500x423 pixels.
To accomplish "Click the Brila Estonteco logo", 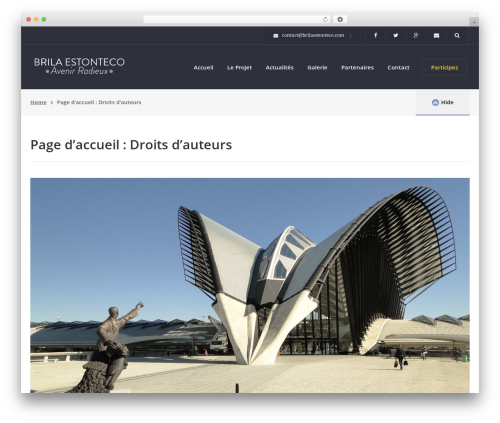I will (x=79, y=66).
